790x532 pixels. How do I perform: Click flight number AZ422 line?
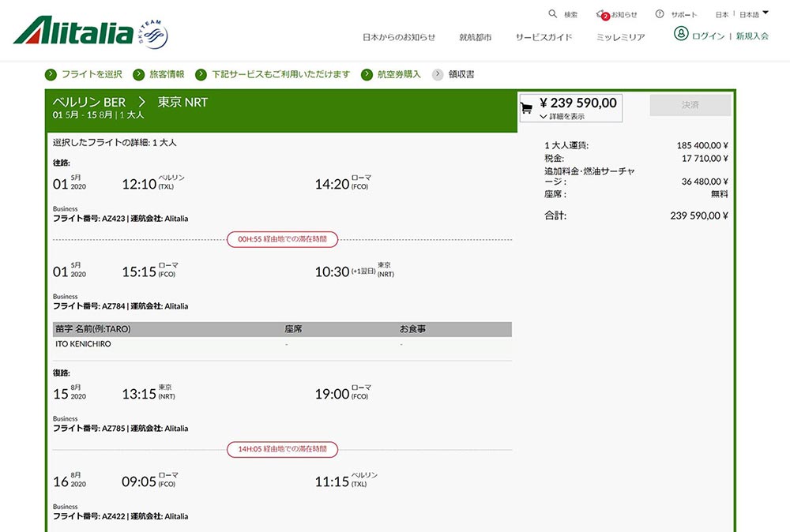click(120, 516)
